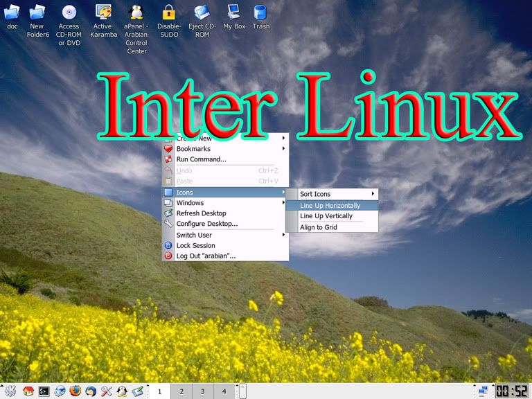The image size is (532, 399).
Task: Switch to virtual desktop 2
Action: (181, 391)
